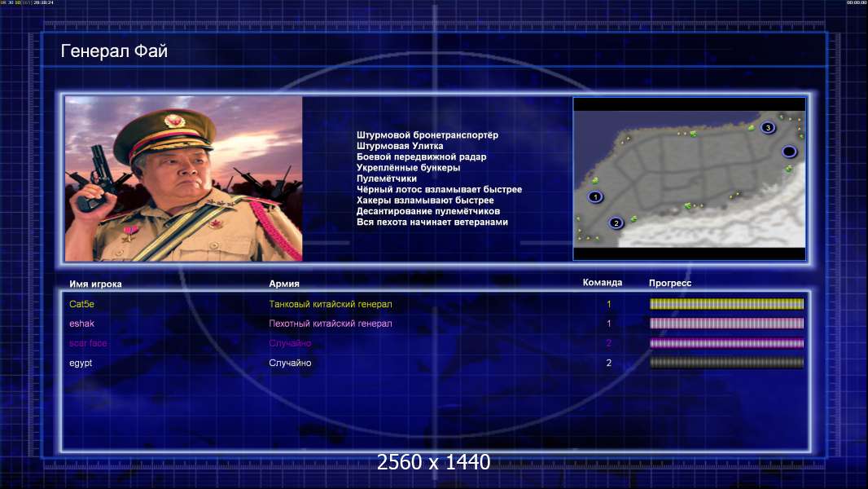Click 'Пехотный китайский генерал' army text
The width and height of the screenshot is (868, 489).
(x=331, y=324)
